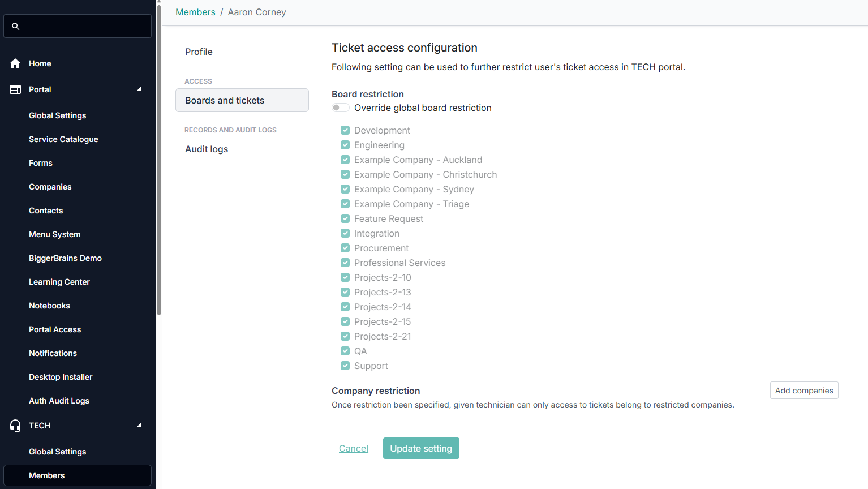Go to Members breadcrumb link
Image resolution: width=868 pixels, height=489 pixels.
[x=195, y=12]
